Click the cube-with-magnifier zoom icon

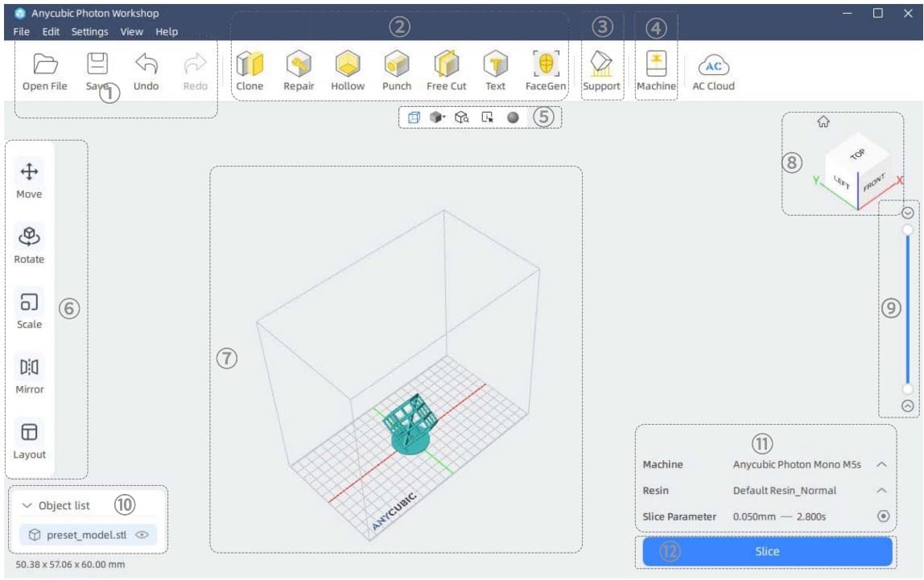[x=462, y=117]
